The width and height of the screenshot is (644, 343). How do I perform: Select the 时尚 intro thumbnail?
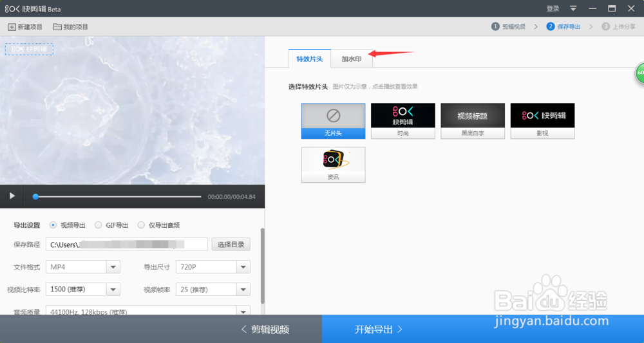pos(403,121)
